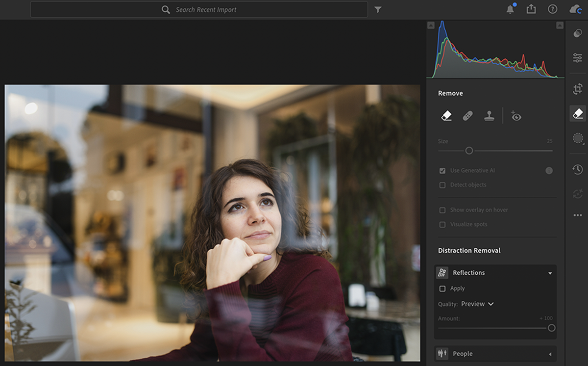Open the Versions history icon

pos(578,169)
